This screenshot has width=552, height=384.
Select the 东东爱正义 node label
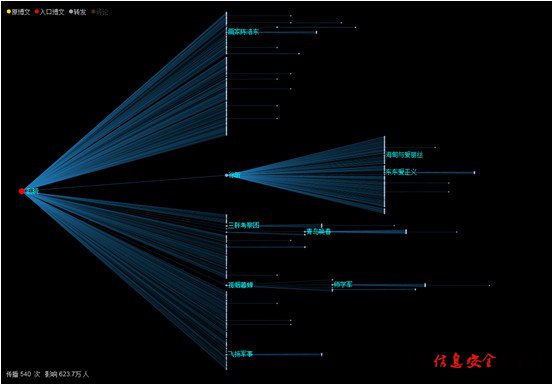pos(401,172)
